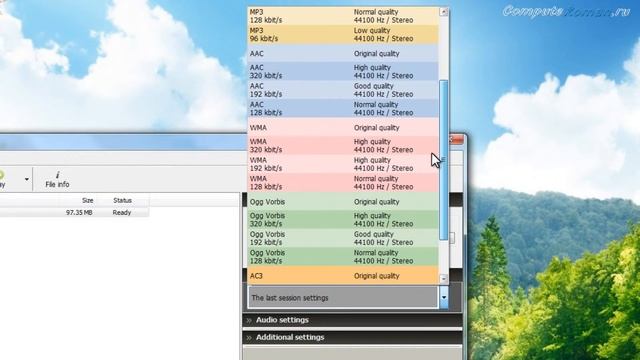Click the preset list scroll down arrow
The height and width of the screenshot is (360, 640).
coord(444,279)
